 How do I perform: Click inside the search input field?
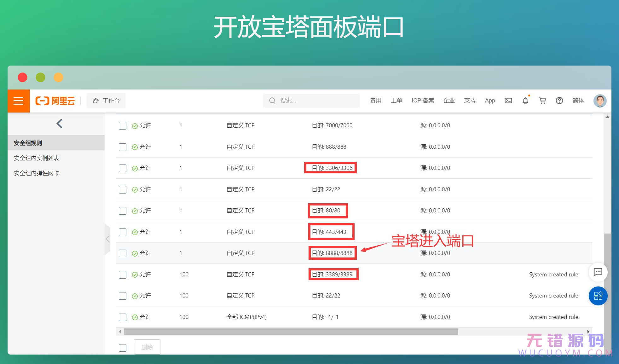tap(312, 101)
